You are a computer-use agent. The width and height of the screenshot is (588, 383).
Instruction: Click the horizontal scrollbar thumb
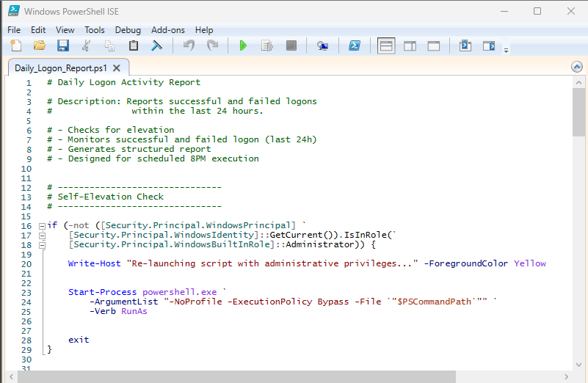236,376
